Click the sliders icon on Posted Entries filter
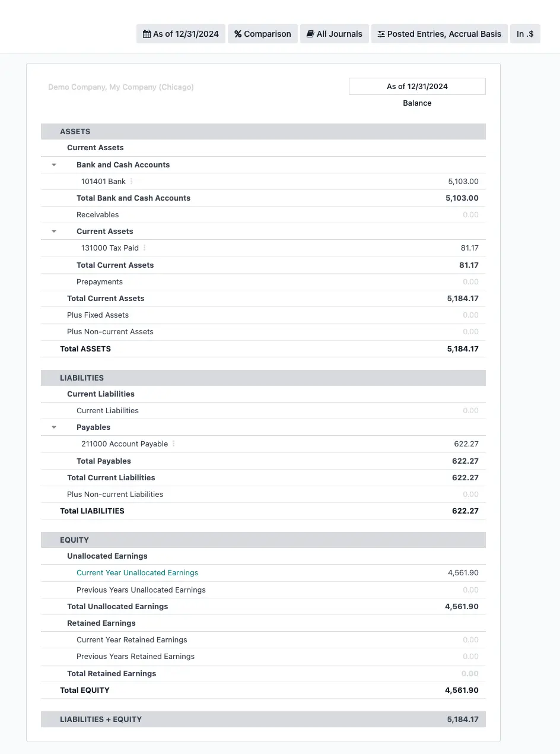 381,34
